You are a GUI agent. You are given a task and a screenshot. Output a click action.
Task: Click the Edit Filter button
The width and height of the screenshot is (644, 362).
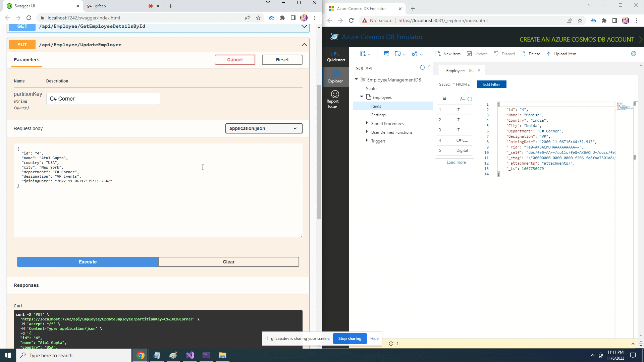point(491,84)
